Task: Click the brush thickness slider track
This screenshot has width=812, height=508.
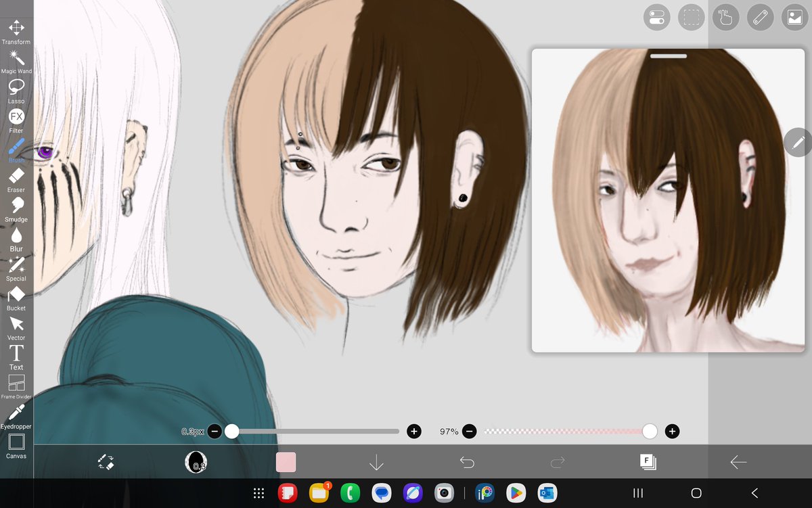Action: point(315,431)
